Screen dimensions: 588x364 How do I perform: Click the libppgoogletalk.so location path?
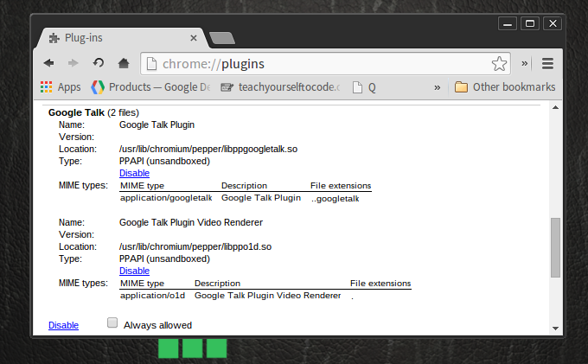click(208, 150)
